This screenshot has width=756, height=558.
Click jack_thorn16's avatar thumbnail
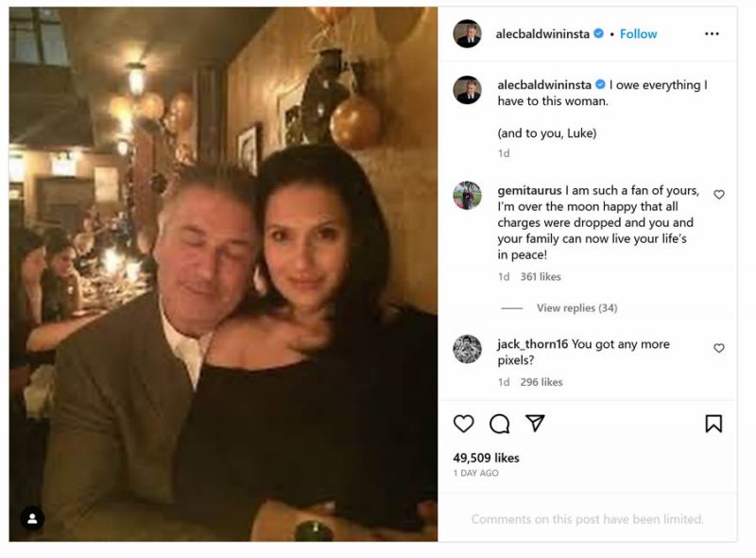[x=467, y=349]
